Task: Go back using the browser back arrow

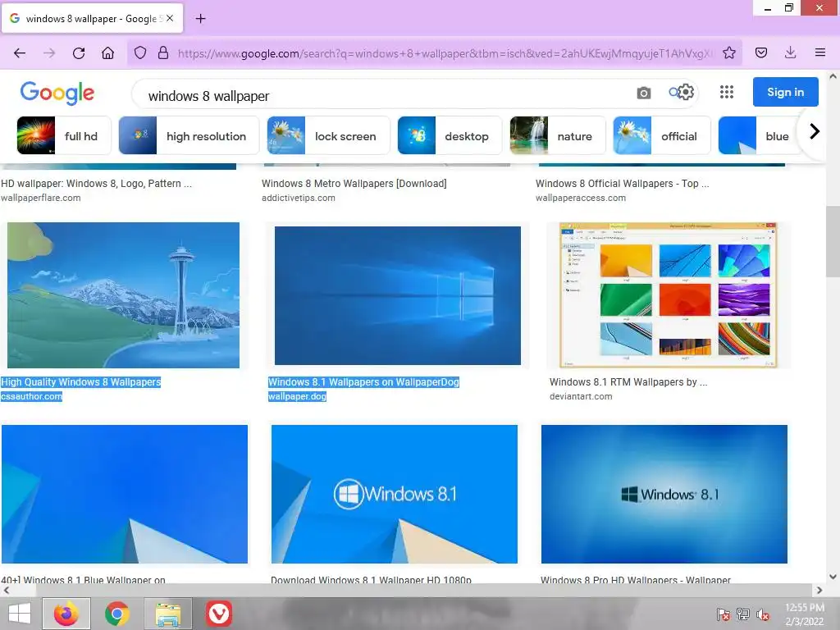Action: 20,53
